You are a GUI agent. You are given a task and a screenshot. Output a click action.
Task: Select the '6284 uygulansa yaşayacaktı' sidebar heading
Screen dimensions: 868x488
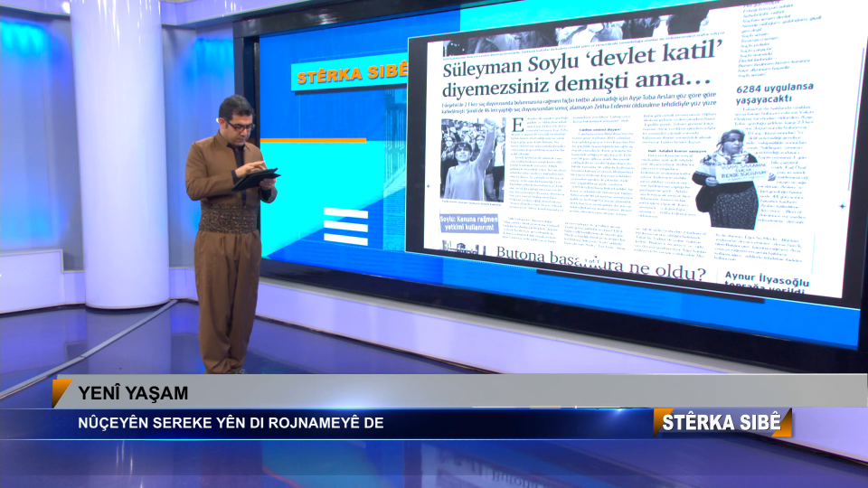coord(775,92)
